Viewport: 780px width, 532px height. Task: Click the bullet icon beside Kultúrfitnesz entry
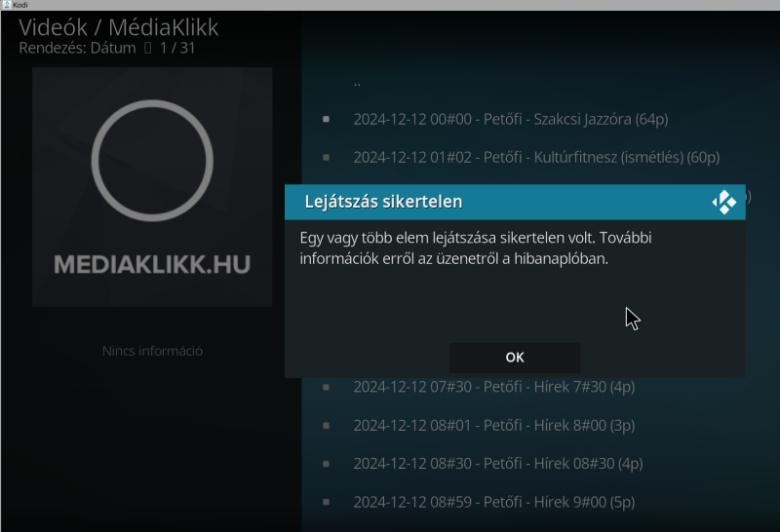[x=326, y=157]
